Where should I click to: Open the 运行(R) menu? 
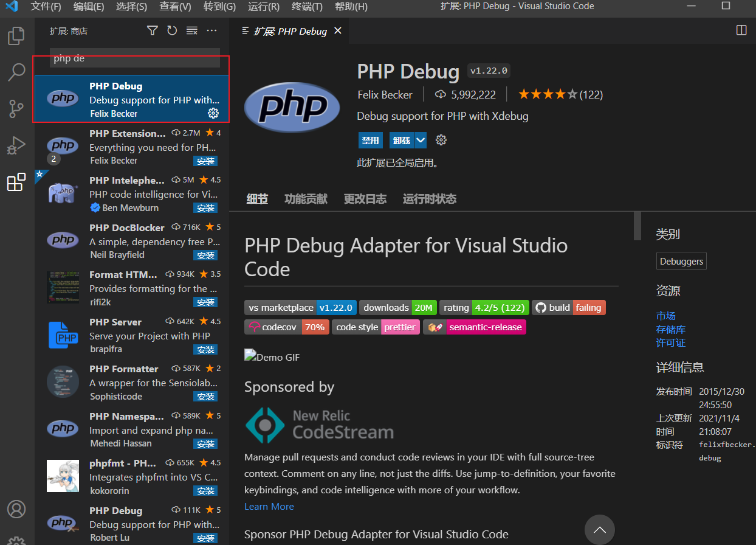click(264, 7)
